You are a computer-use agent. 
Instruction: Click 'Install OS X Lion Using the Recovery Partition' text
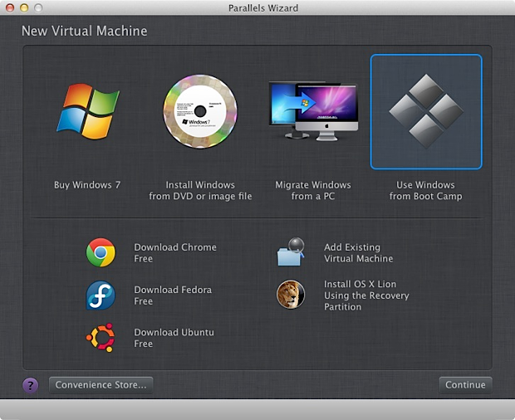[x=366, y=295]
